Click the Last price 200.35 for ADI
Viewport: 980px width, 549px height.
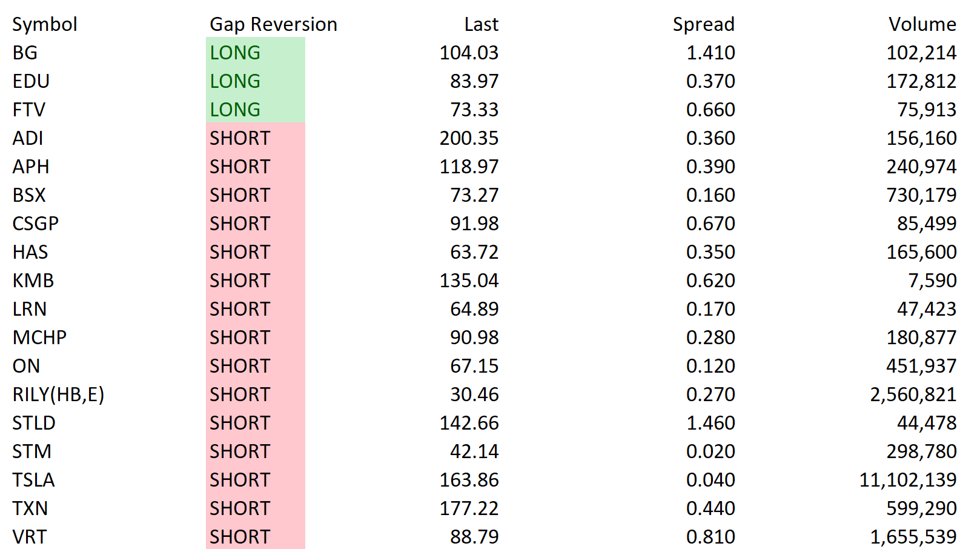coord(469,138)
